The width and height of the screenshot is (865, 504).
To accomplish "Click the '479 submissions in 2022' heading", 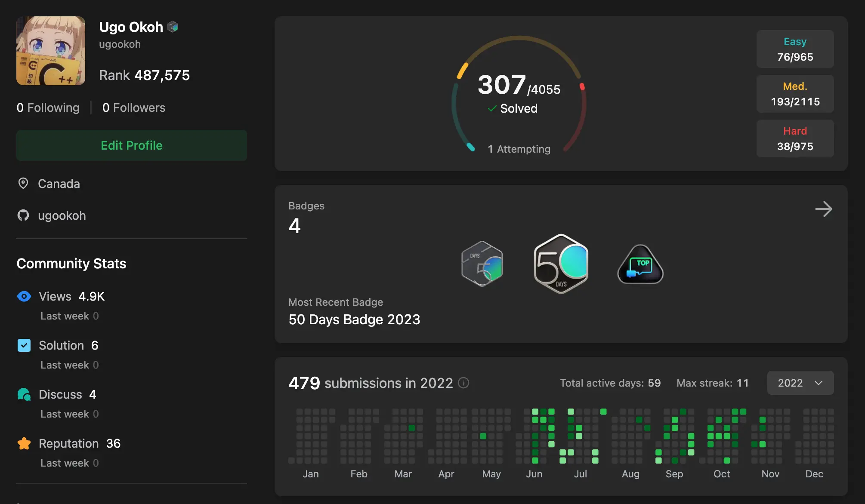I will pyautogui.click(x=371, y=383).
